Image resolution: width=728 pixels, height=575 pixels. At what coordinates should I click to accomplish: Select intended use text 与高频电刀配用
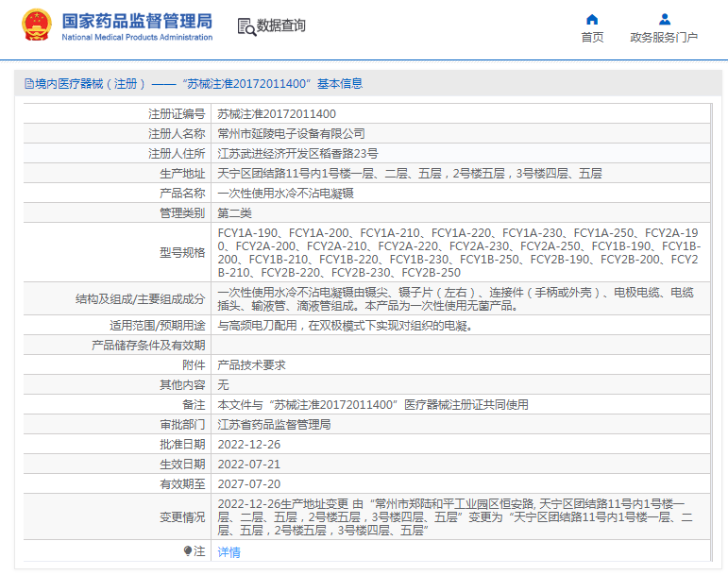pyautogui.click(x=345, y=326)
